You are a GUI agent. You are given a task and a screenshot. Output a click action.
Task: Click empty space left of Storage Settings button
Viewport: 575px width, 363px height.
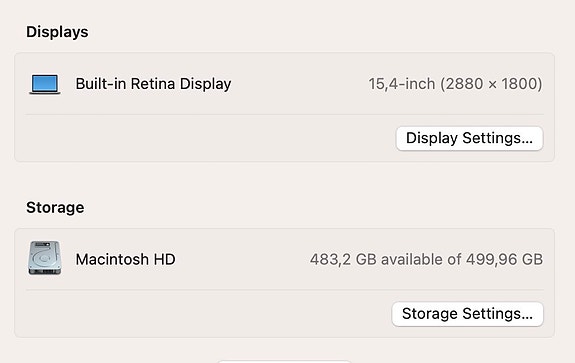[204, 314]
